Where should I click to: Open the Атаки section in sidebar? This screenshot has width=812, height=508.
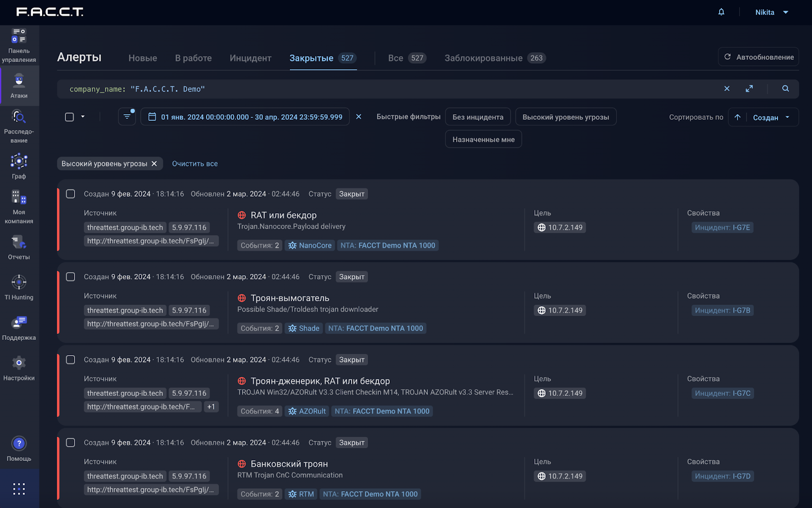(x=19, y=85)
